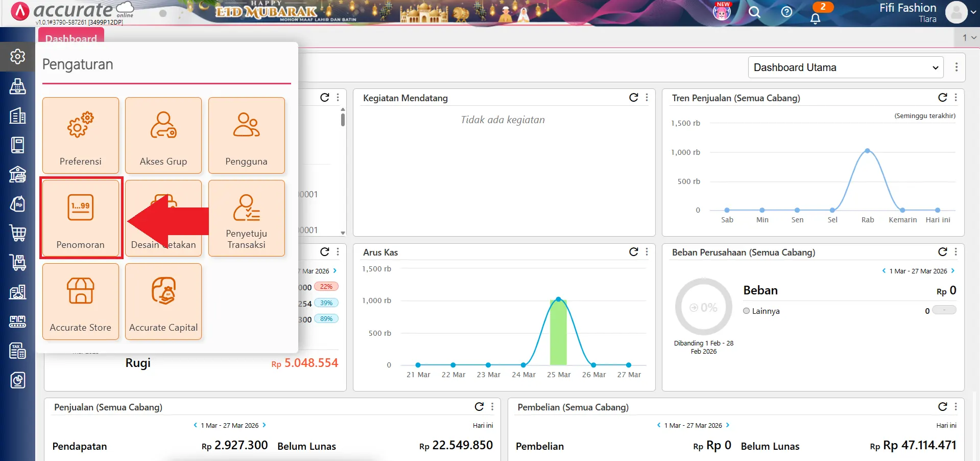This screenshot has height=461, width=980.
Task: Open the Preferensi settings tile
Action: pos(81,135)
